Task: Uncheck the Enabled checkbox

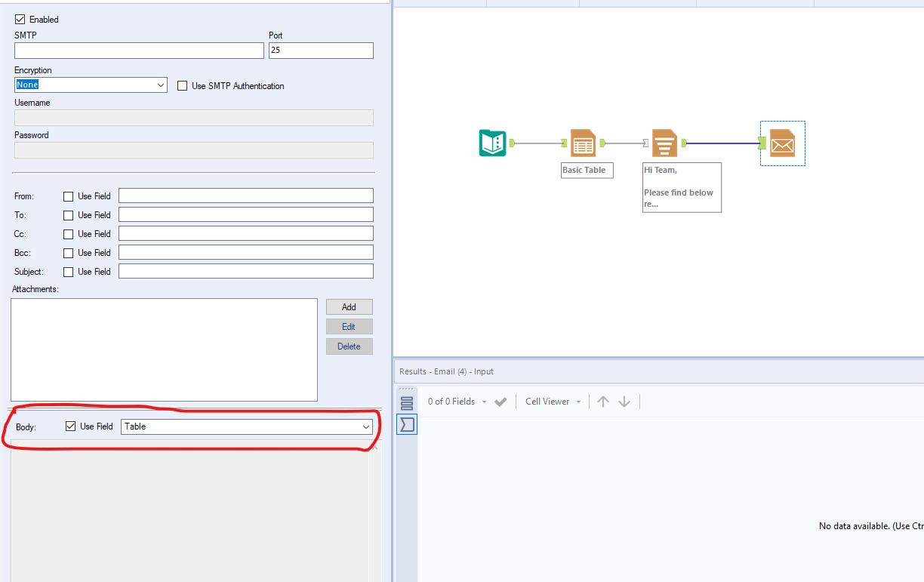Action: (19, 19)
